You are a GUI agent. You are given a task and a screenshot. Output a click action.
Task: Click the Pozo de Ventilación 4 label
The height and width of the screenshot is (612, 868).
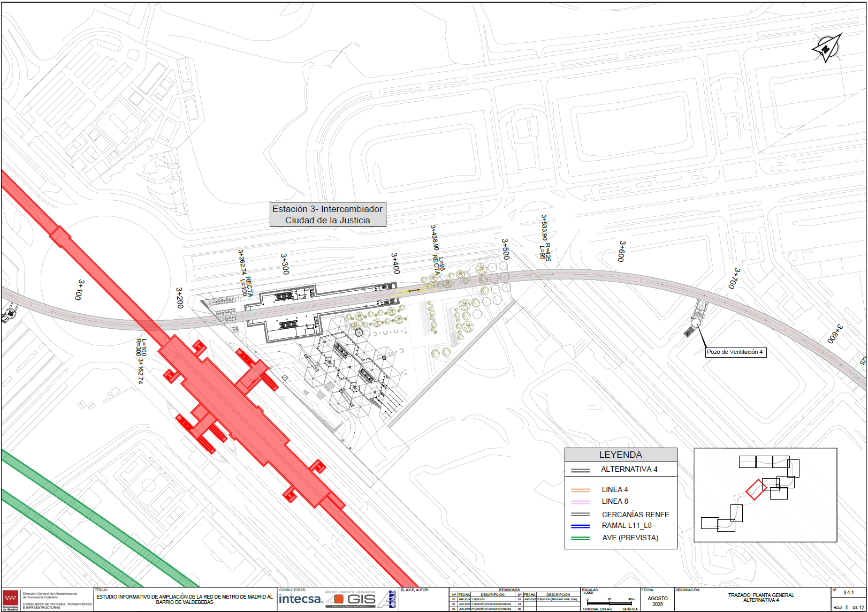[x=735, y=352]
